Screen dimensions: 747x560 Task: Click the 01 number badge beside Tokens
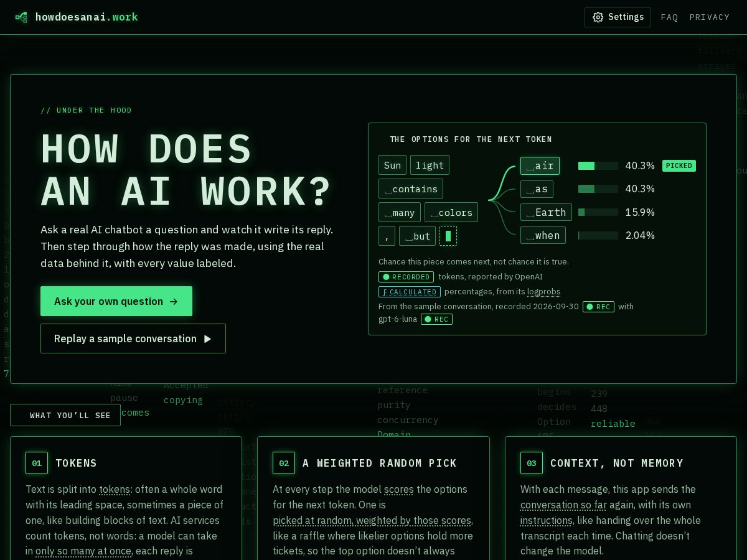37,463
